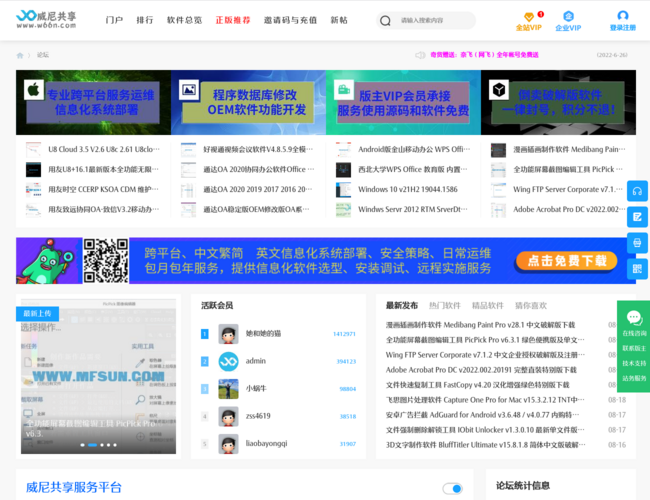Click the second carousel dot indicator

[x=92, y=445]
